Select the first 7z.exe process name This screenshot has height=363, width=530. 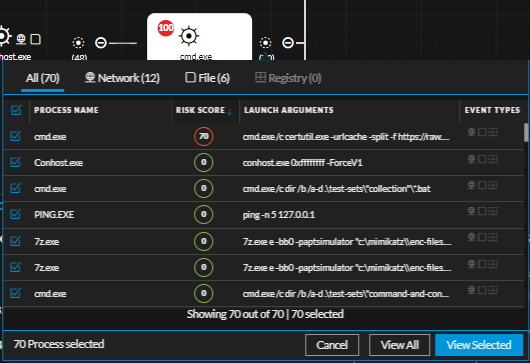[x=46, y=242]
